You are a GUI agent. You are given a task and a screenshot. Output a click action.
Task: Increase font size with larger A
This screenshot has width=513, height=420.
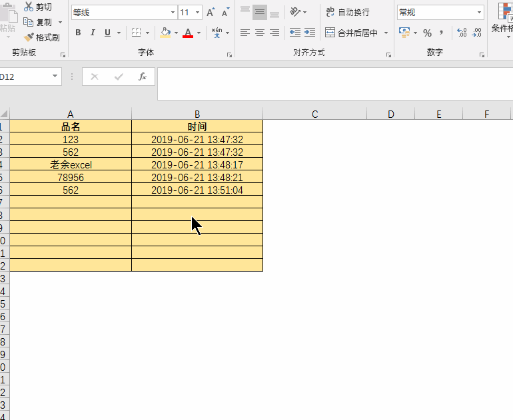click(x=211, y=13)
